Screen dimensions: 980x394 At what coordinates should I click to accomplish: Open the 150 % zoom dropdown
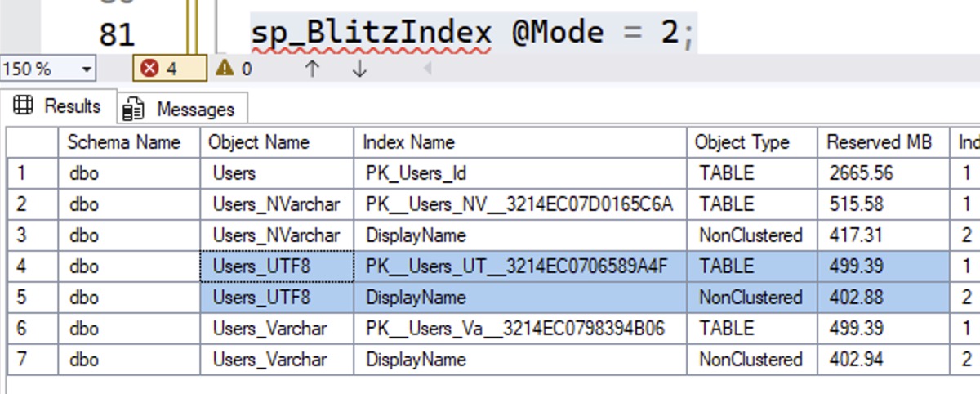pyautogui.click(x=86, y=69)
